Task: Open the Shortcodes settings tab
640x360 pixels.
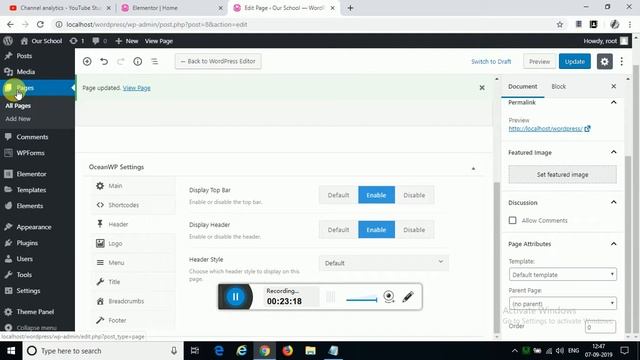Action: [x=133, y=205]
